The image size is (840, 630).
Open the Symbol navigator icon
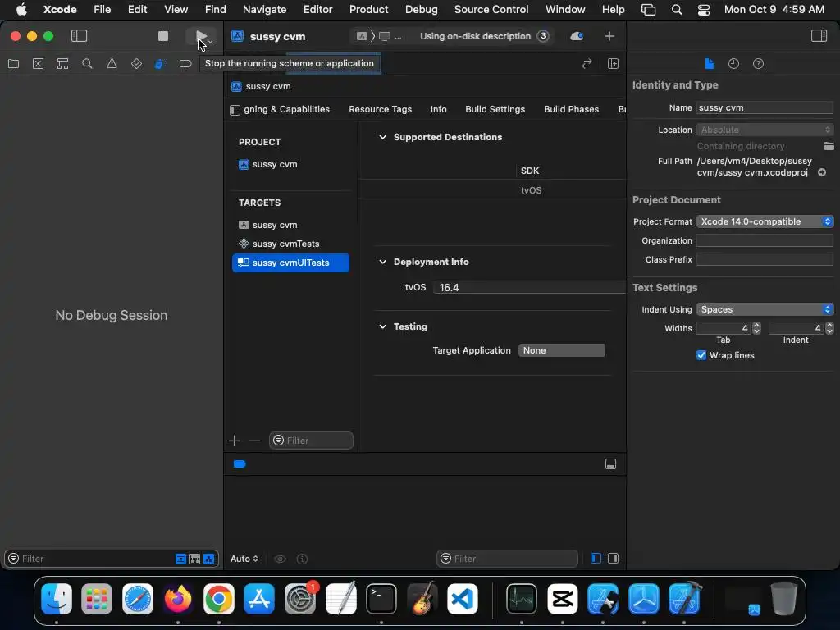(x=62, y=64)
